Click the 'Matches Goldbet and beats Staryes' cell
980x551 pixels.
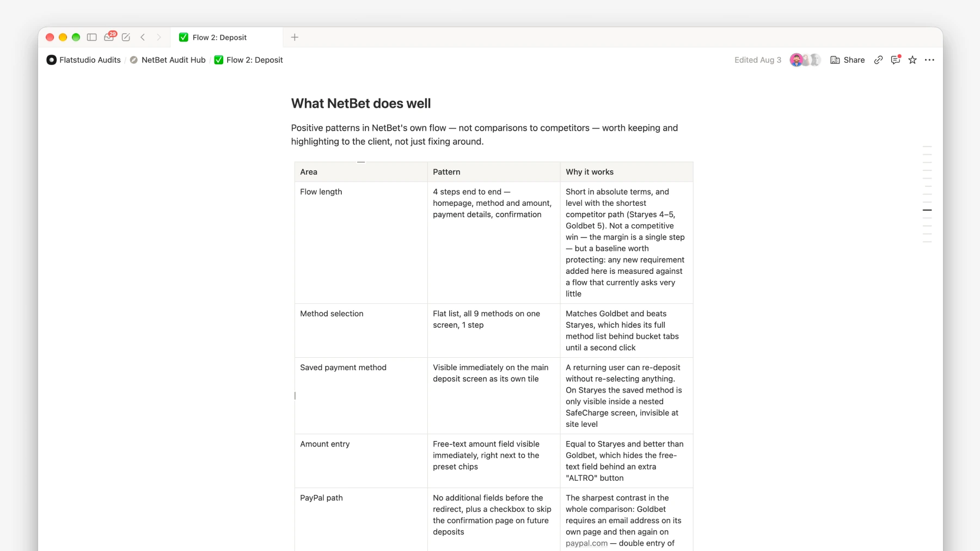click(627, 330)
